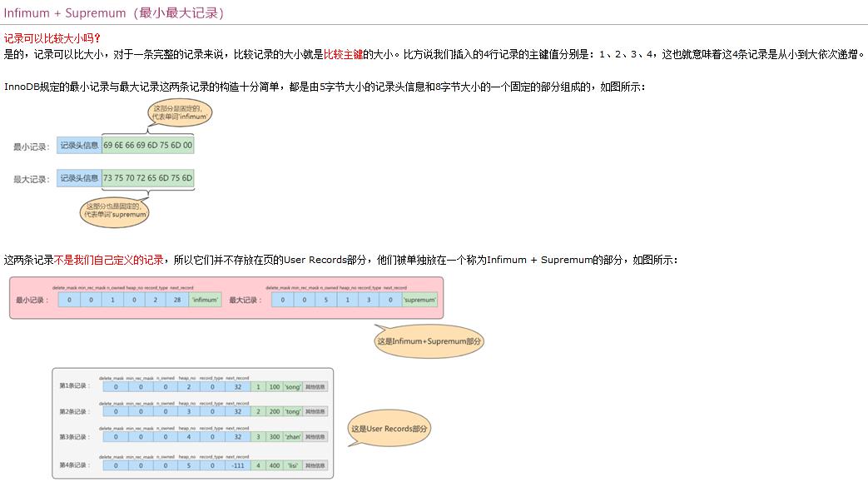The height and width of the screenshot is (492, 868).
Task: Click the blue '记录头信息' box of 最大记录
Action: coord(79,178)
